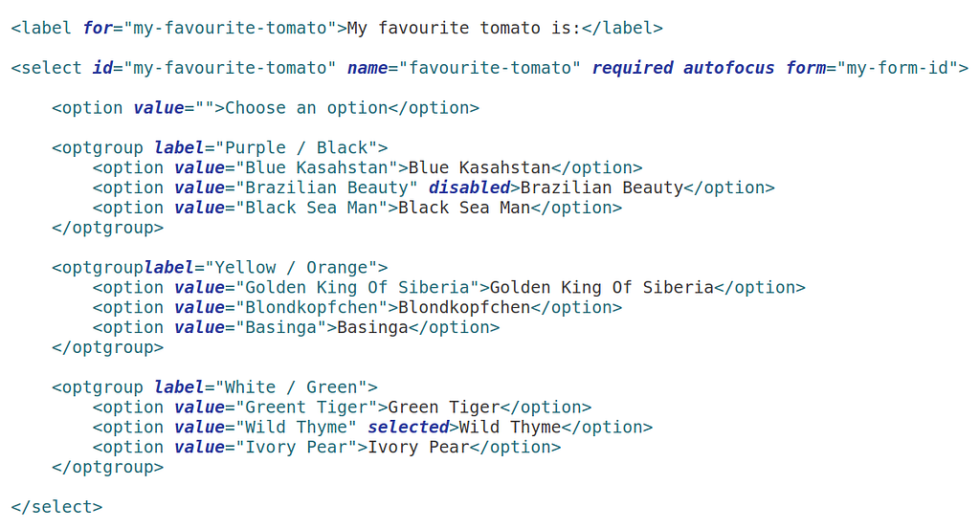The height and width of the screenshot is (529, 980).
Task: Click 'Ivory Pear' option text
Action: 418,448
